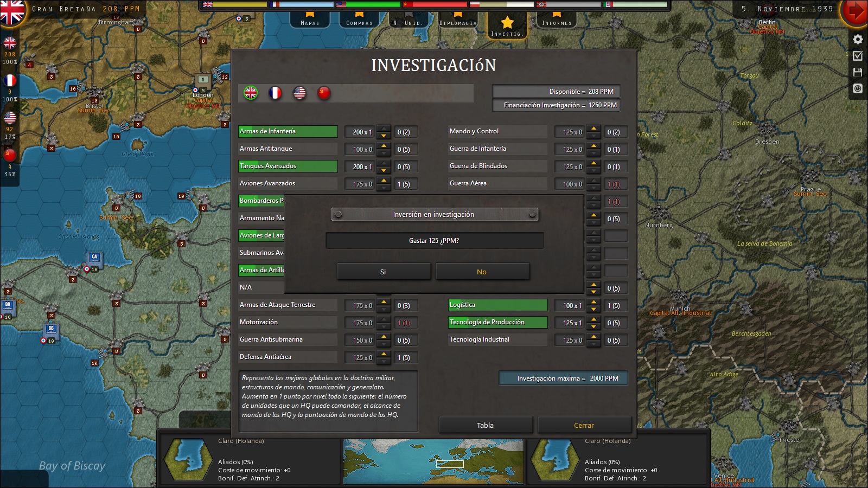The height and width of the screenshot is (488, 868).
Task: Increase Guerra de Infantería investment with up arrow
Action: 593,146
